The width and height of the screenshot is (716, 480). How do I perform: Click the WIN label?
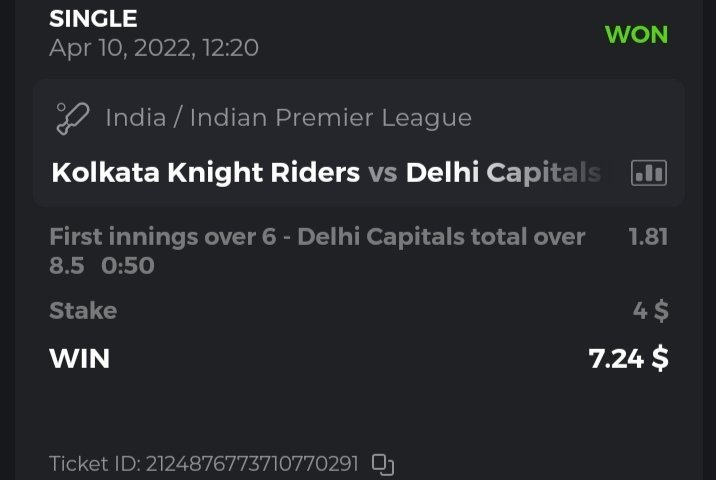click(79, 358)
